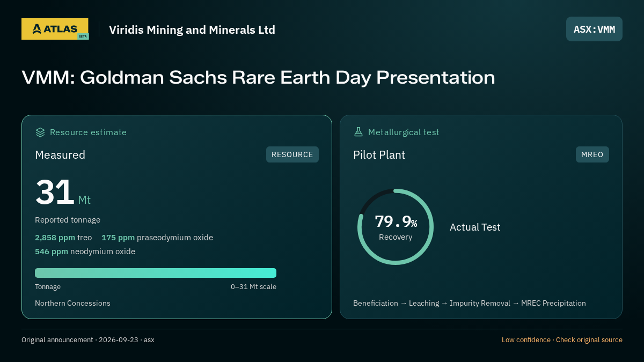Click the flask icon beside Metallurgical test
644x362 pixels.
[x=358, y=132]
